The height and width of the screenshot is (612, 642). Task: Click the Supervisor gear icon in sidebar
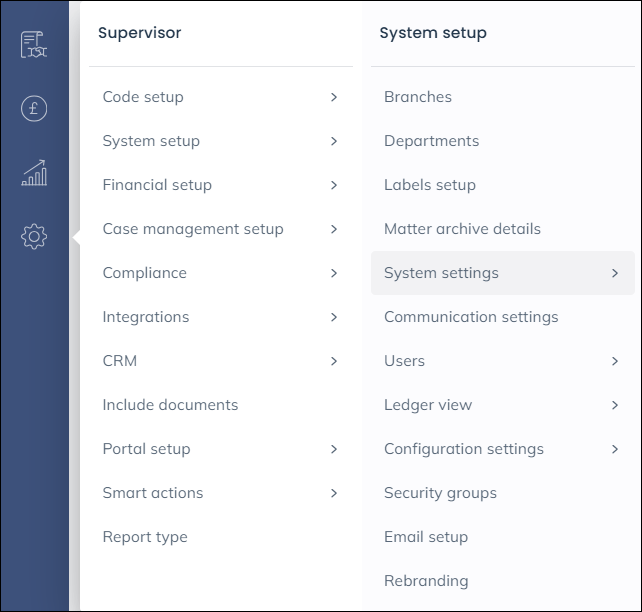(x=34, y=237)
